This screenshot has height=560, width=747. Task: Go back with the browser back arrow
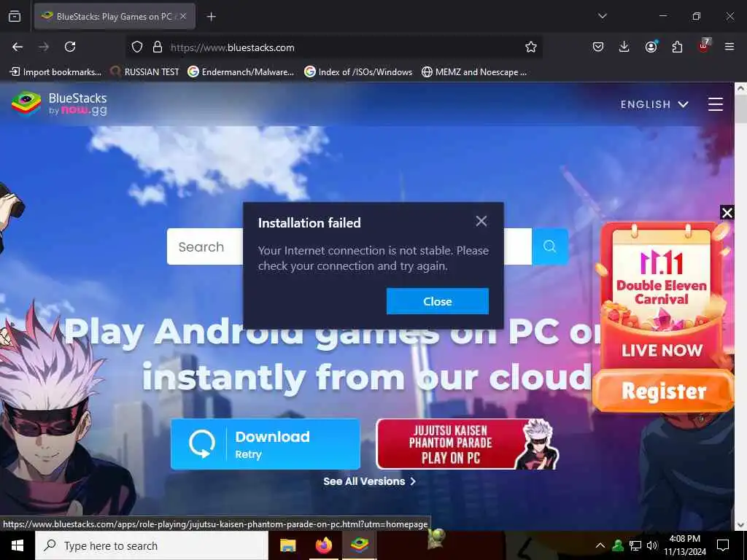tap(18, 47)
